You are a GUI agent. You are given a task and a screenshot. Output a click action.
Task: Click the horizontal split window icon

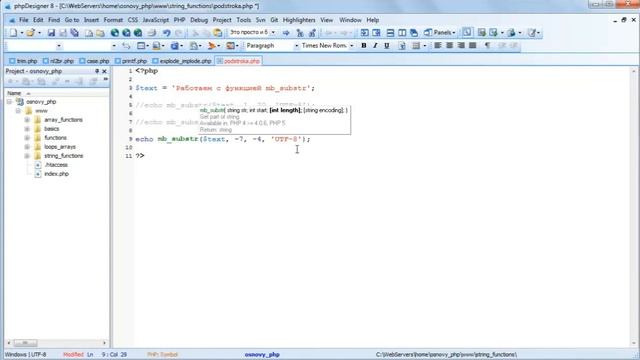pos(390,33)
